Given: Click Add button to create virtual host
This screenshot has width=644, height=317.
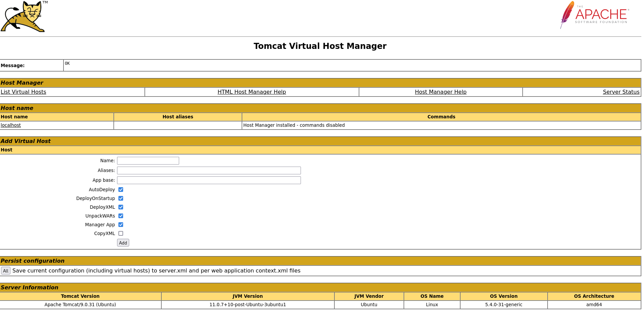Looking at the screenshot, I should coord(123,243).
